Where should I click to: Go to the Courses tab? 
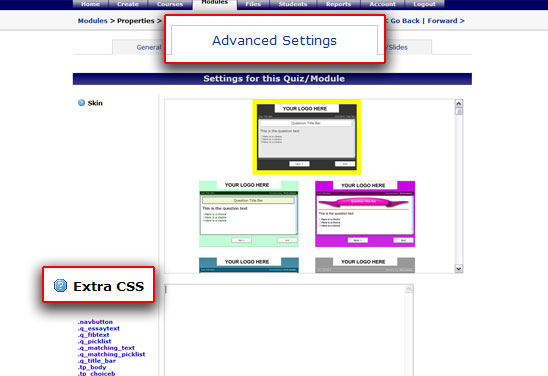pyautogui.click(x=170, y=4)
